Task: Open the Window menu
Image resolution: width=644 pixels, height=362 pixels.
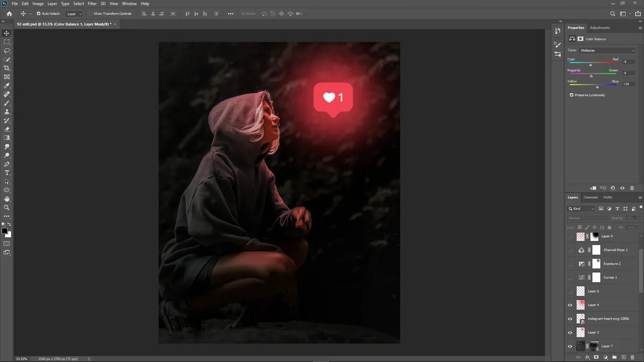Action: pos(129,4)
